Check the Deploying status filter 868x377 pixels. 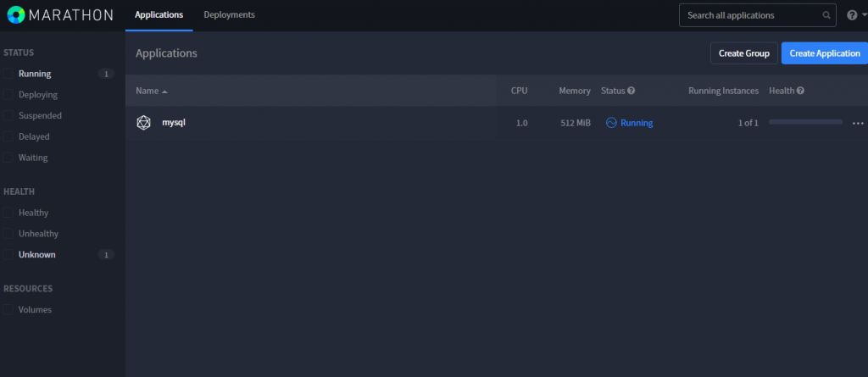pos(8,95)
